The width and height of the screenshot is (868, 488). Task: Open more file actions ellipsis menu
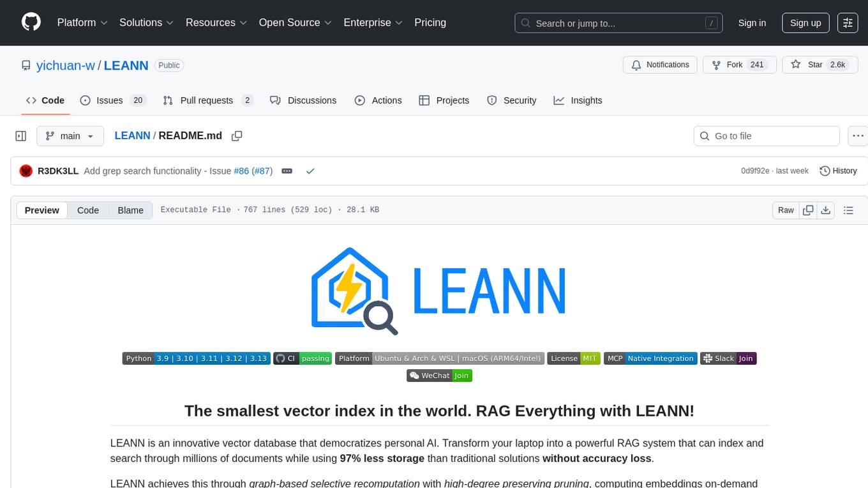point(858,136)
